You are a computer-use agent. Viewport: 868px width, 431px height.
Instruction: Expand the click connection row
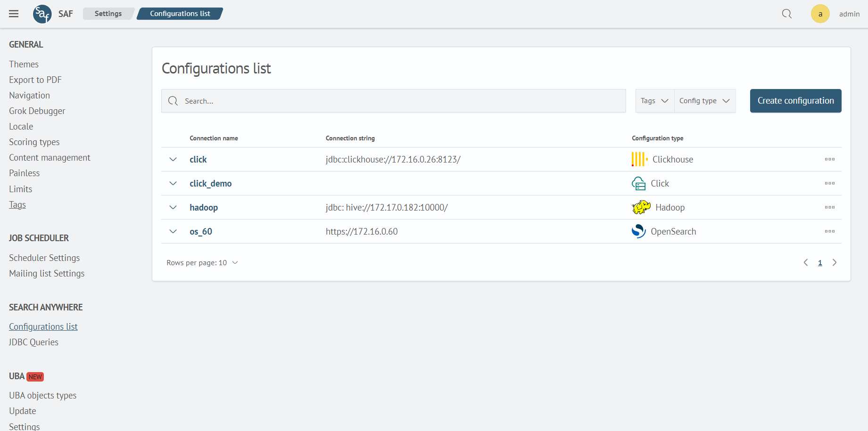coord(173,159)
